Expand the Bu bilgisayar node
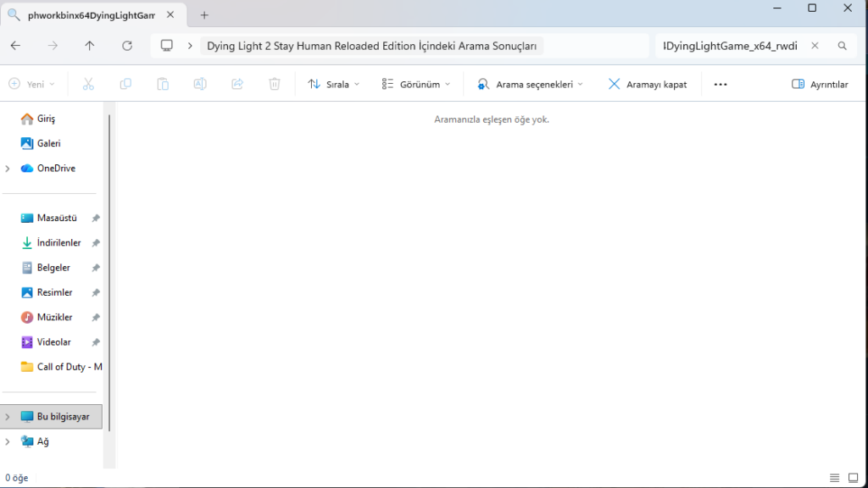This screenshot has width=868, height=488. click(8, 417)
